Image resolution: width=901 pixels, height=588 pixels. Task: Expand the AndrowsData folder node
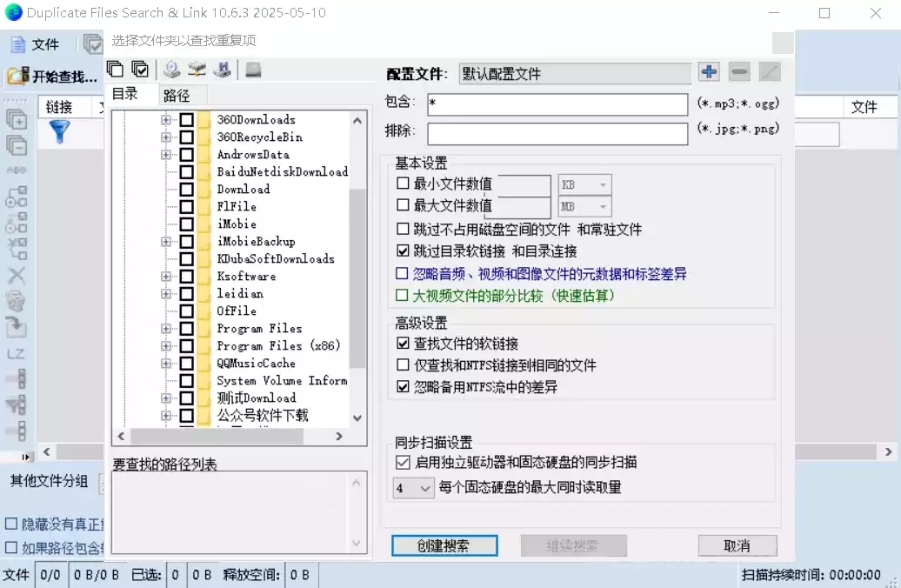pos(166,154)
